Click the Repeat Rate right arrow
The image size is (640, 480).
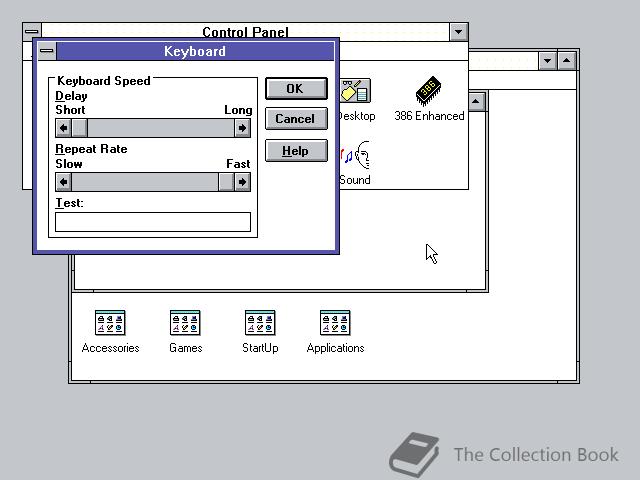[x=242, y=182]
